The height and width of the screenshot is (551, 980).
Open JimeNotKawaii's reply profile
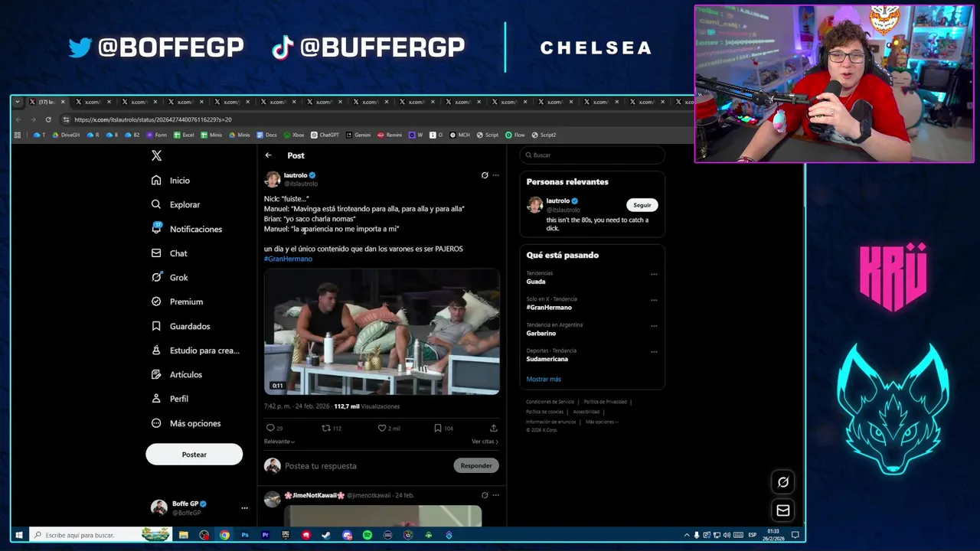(315, 495)
